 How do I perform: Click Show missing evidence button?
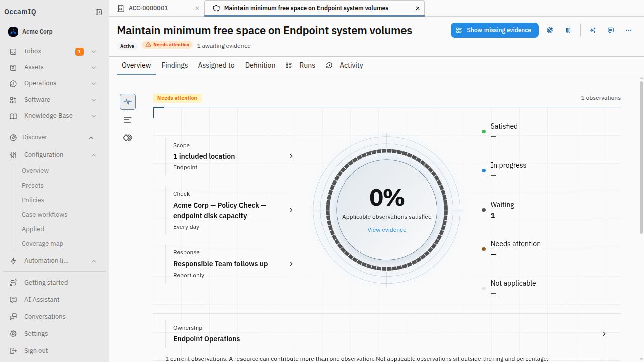pos(495,30)
